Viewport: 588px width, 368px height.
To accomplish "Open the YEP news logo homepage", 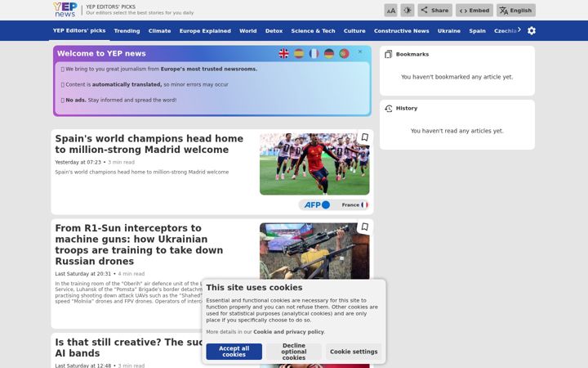I will pos(65,10).
